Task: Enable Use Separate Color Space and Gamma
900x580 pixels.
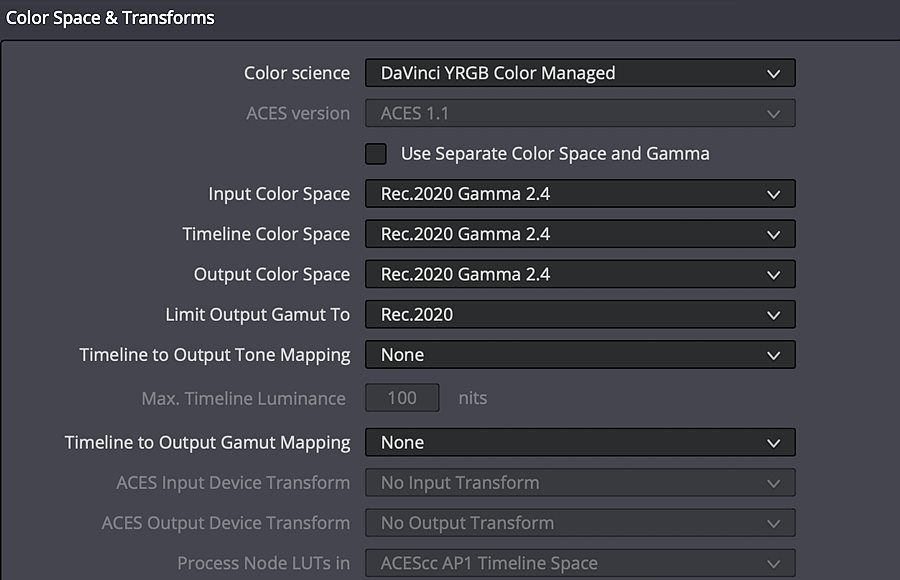Action: tap(376, 154)
